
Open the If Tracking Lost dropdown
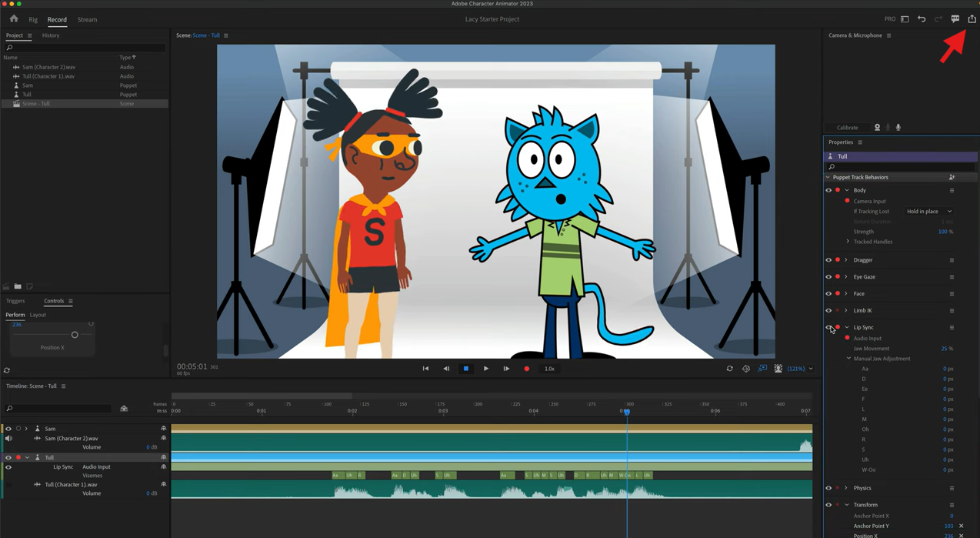pos(929,212)
